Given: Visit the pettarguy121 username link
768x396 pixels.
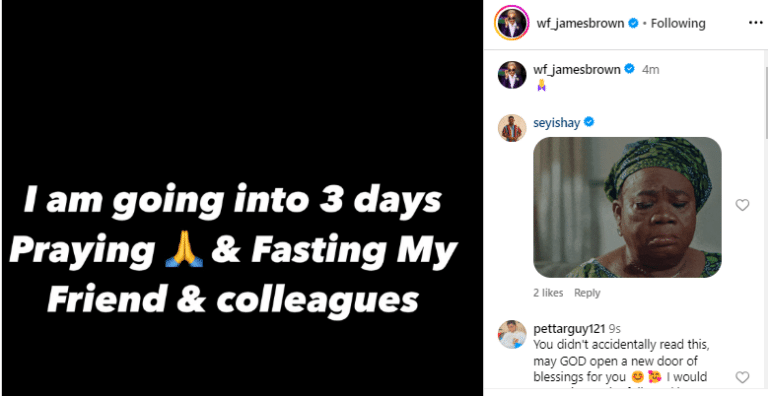Looking at the screenshot, I should point(569,329).
